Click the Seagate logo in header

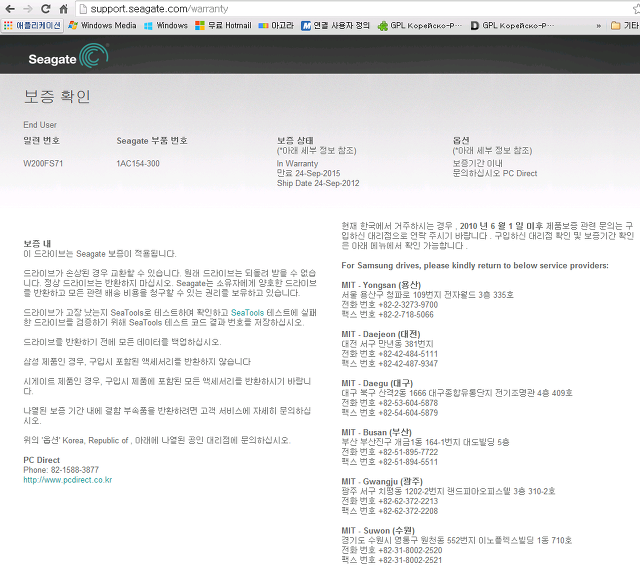68,56
